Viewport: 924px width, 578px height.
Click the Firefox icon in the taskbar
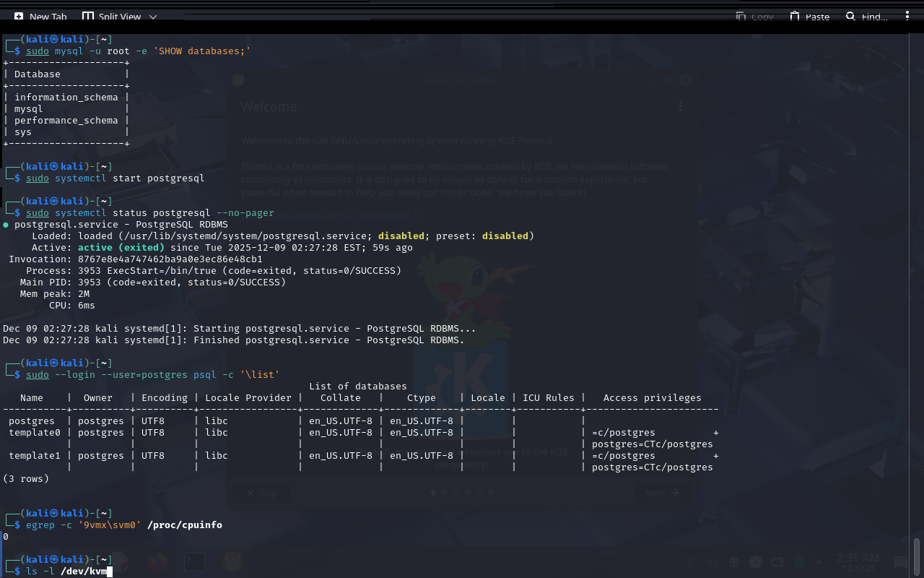coord(157,561)
